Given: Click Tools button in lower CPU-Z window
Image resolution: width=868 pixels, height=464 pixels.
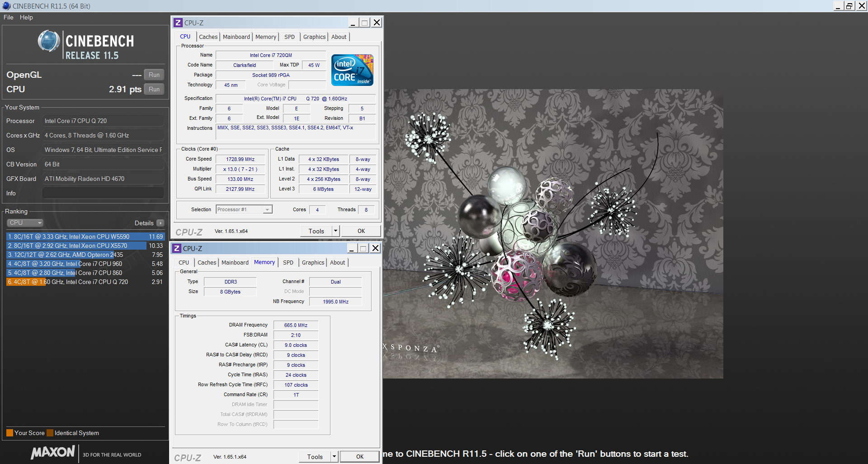Looking at the screenshot, I should pos(315,456).
